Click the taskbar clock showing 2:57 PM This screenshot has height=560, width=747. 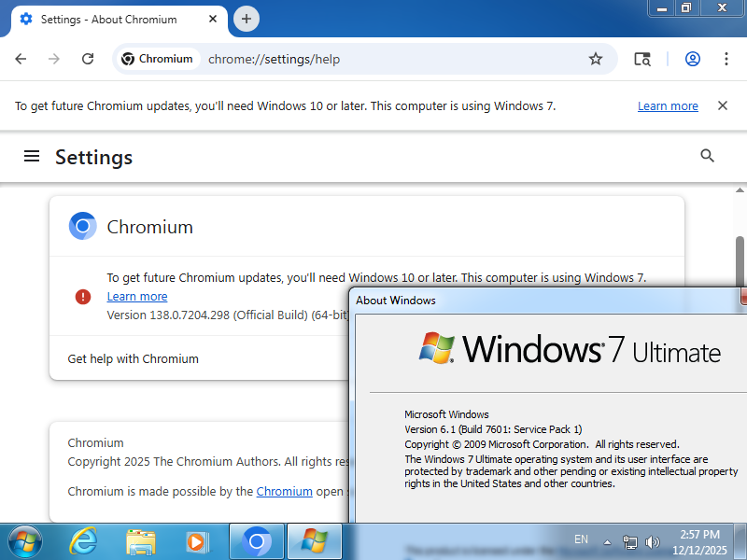coord(699,542)
